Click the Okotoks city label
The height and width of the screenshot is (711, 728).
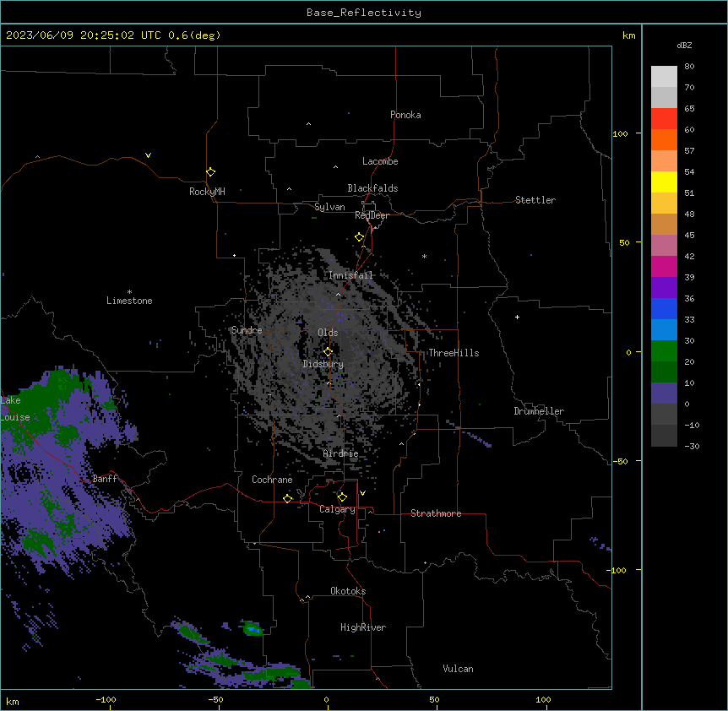click(x=348, y=591)
